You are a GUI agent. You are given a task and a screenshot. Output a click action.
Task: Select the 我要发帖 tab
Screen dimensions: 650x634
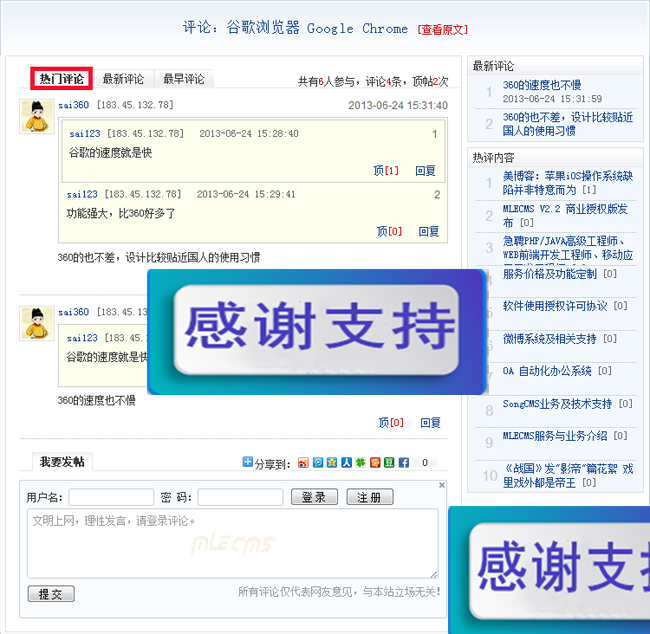(62, 462)
